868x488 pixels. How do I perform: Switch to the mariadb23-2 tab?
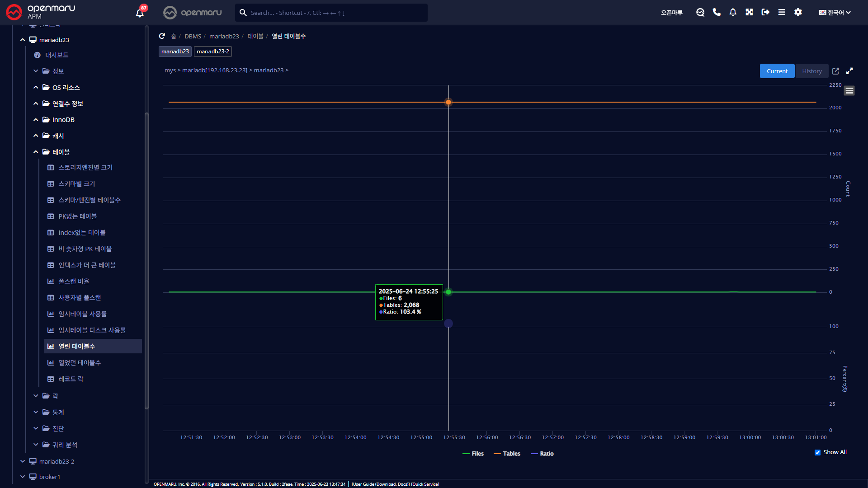[x=212, y=52]
